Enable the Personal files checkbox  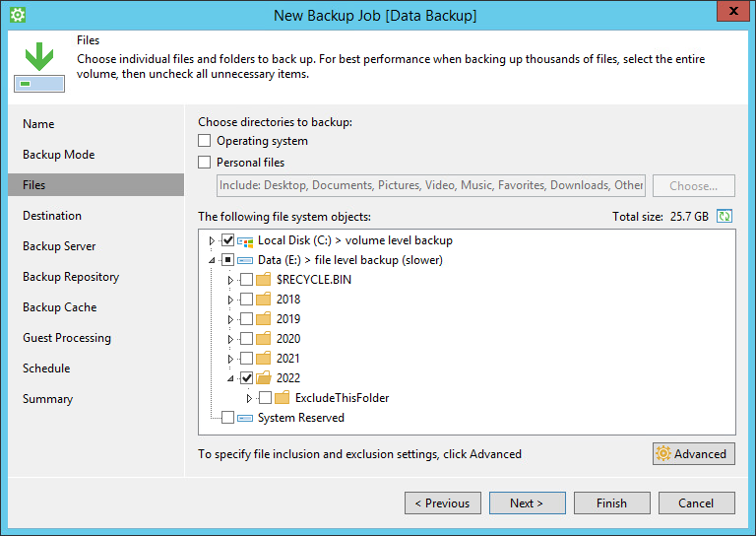[205, 163]
